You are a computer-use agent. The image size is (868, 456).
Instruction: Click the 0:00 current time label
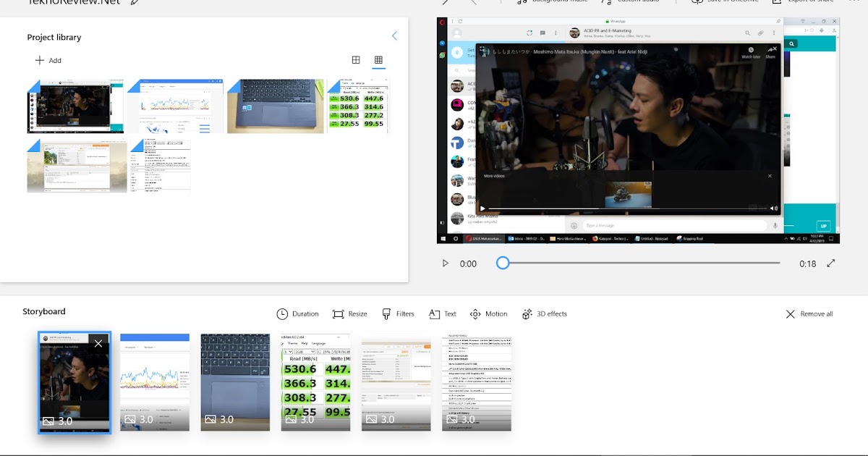click(468, 264)
